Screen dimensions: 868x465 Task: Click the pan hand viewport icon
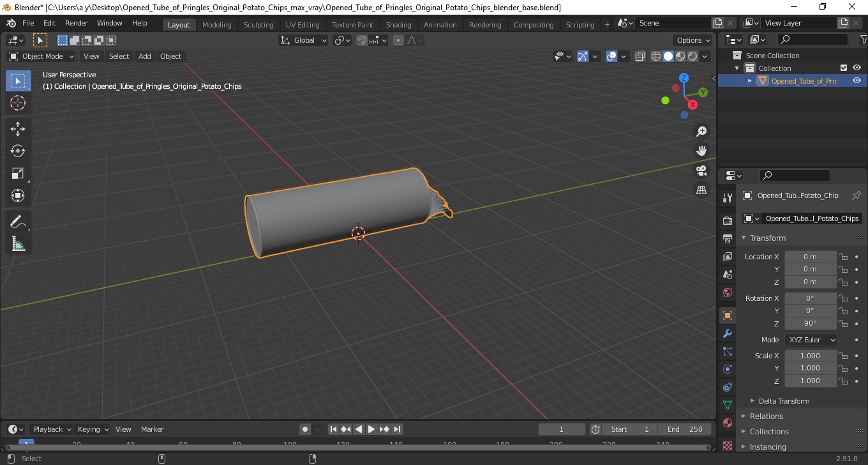click(x=701, y=151)
